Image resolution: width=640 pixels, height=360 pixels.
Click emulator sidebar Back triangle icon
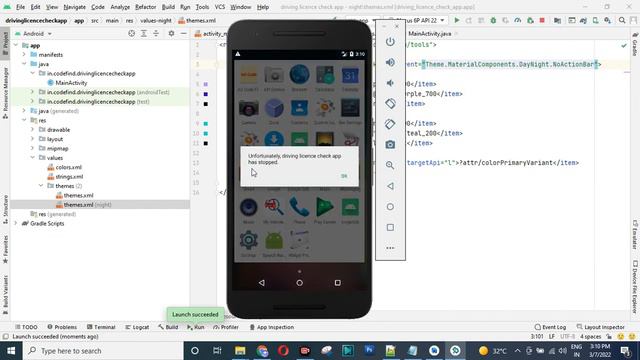390,186
